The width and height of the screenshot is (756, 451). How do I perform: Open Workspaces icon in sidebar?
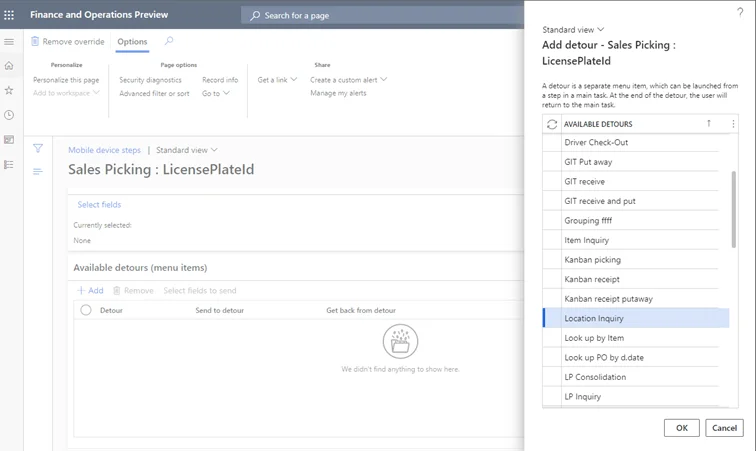pyautogui.click(x=9, y=140)
